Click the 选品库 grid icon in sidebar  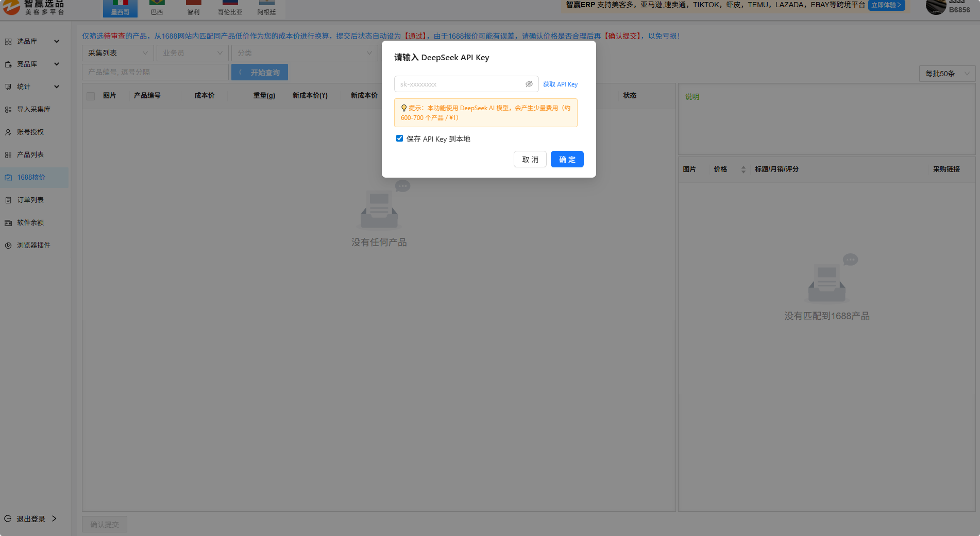pyautogui.click(x=8, y=42)
